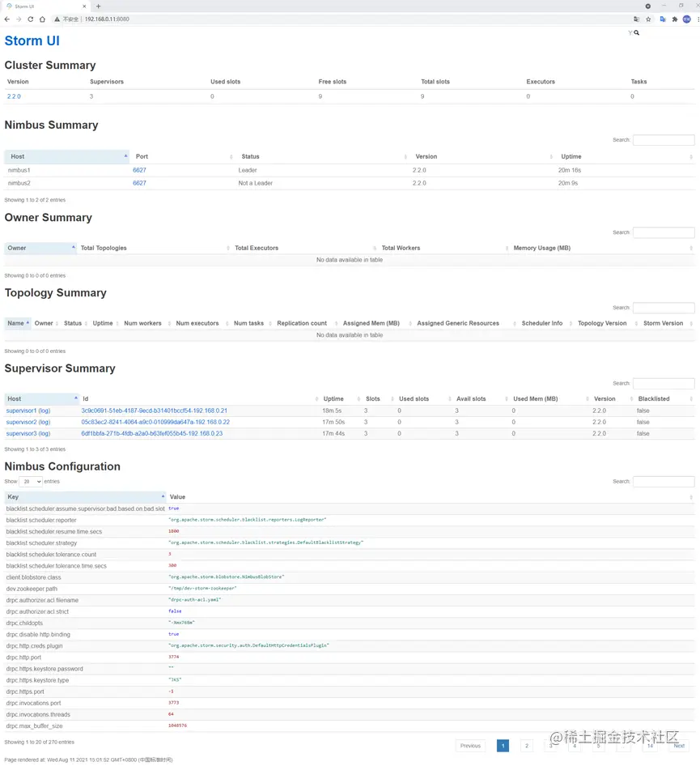Viewport: 700px width, 766px height.
Task: Sort Nimbus Summary by Status
Action: click(322, 156)
